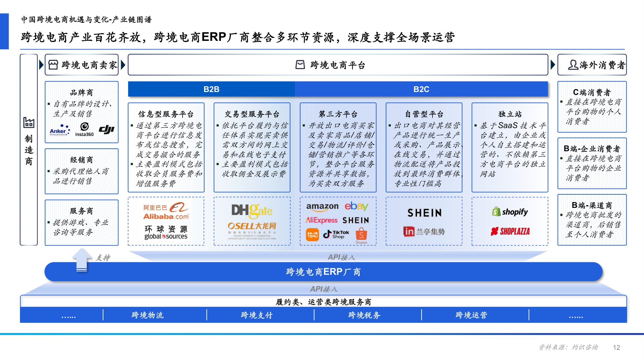Click the API接入 label below the ERP bar
The height and width of the screenshot is (362, 644).
click(324, 289)
